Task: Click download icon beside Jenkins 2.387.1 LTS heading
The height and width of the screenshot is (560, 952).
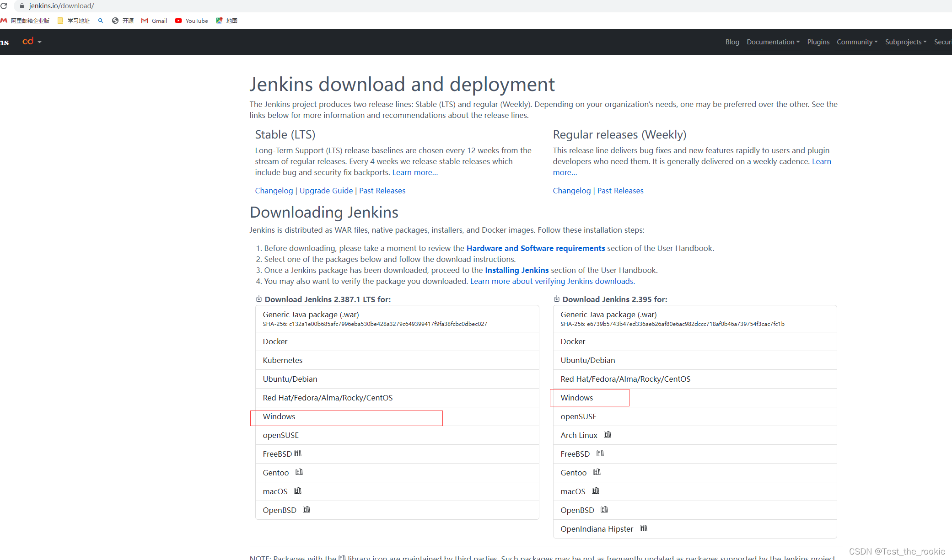Action: pyautogui.click(x=259, y=299)
